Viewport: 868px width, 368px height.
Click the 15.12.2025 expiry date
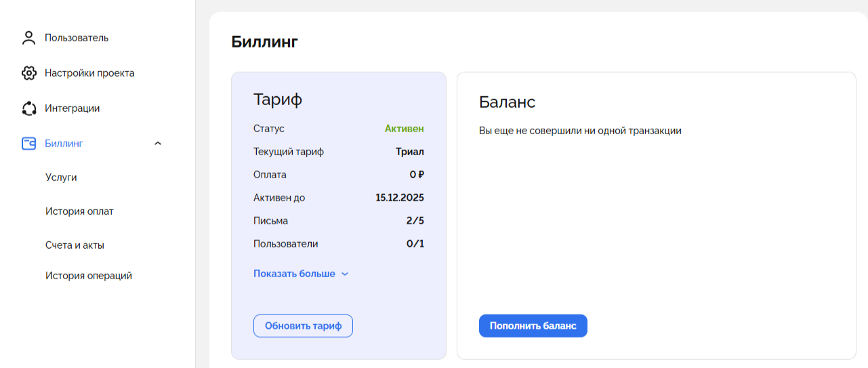coord(400,198)
